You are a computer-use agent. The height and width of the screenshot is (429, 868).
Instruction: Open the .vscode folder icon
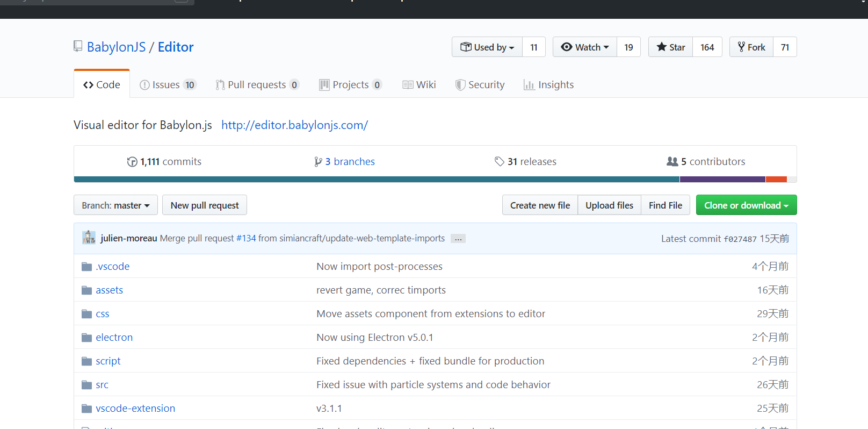point(86,267)
